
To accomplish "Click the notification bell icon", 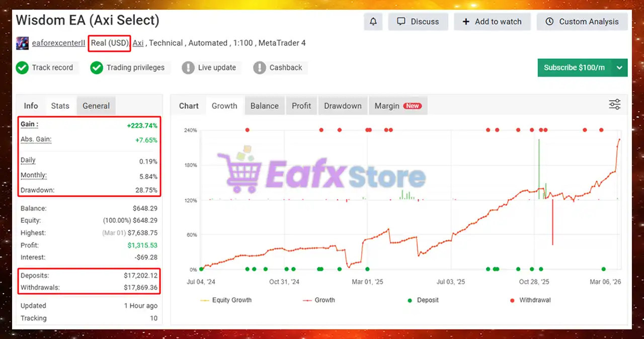I will pyautogui.click(x=373, y=22).
